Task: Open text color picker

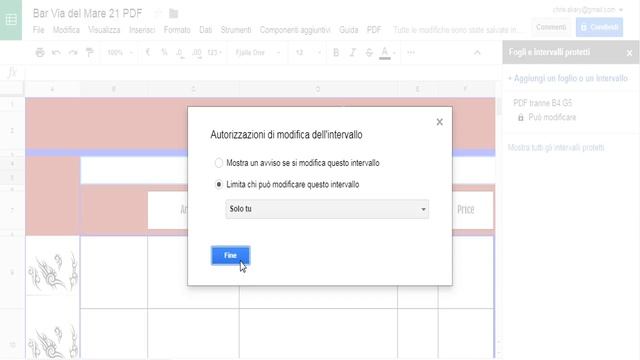Action: pos(385,53)
